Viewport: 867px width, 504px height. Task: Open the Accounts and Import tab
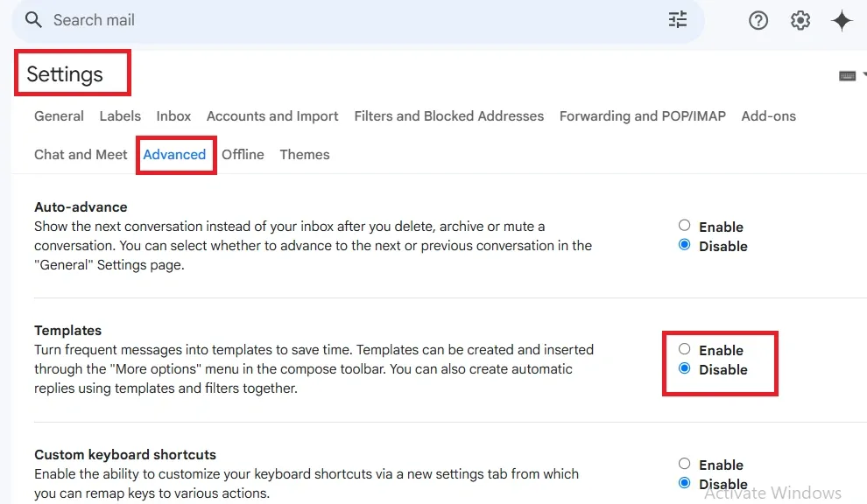coord(272,116)
